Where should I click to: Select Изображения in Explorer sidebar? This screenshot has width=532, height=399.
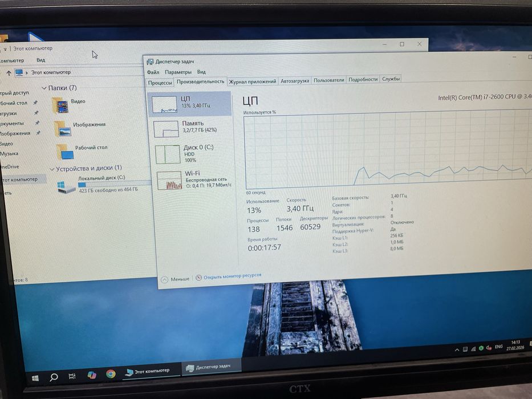pyautogui.click(x=15, y=134)
